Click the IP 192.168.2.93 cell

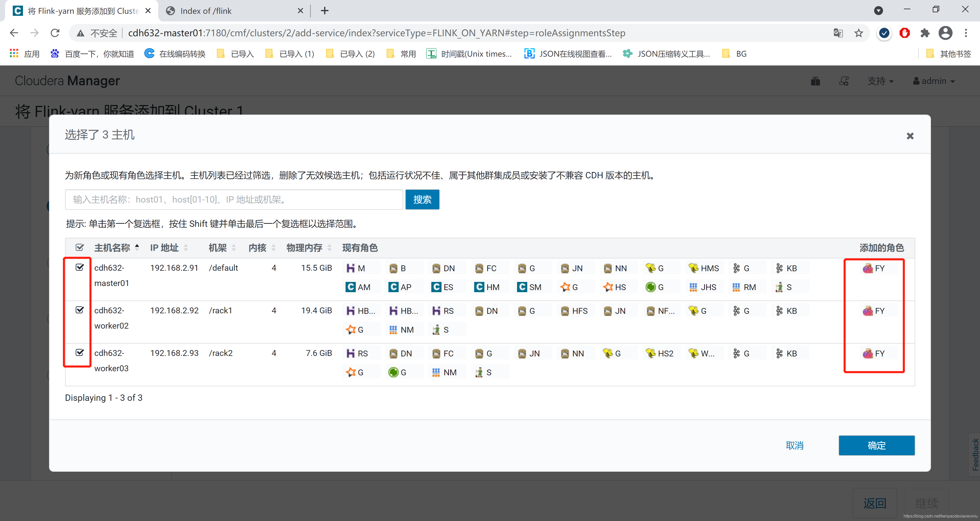pyautogui.click(x=174, y=353)
